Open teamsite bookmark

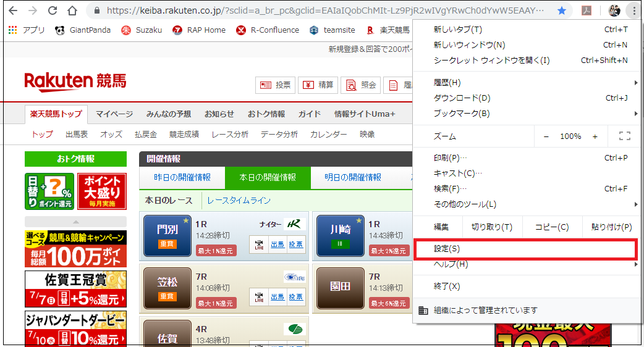tap(333, 30)
